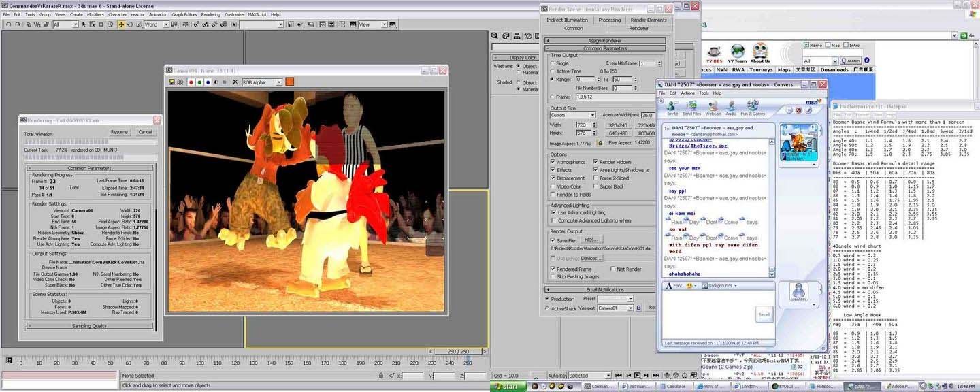Viewport: 980px width, 392px height.
Task: Open Custom output size dropdown
Action: coord(572,115)
